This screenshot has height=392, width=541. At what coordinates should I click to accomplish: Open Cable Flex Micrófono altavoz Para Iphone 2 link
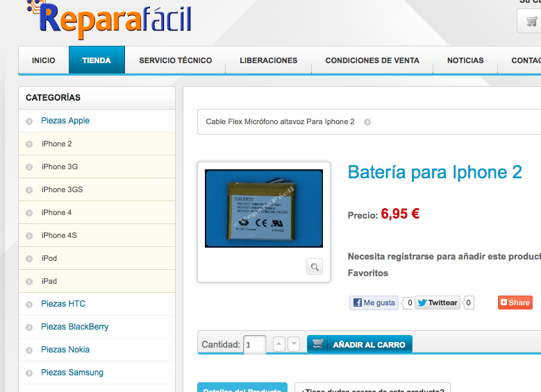(x=280, y=121)
